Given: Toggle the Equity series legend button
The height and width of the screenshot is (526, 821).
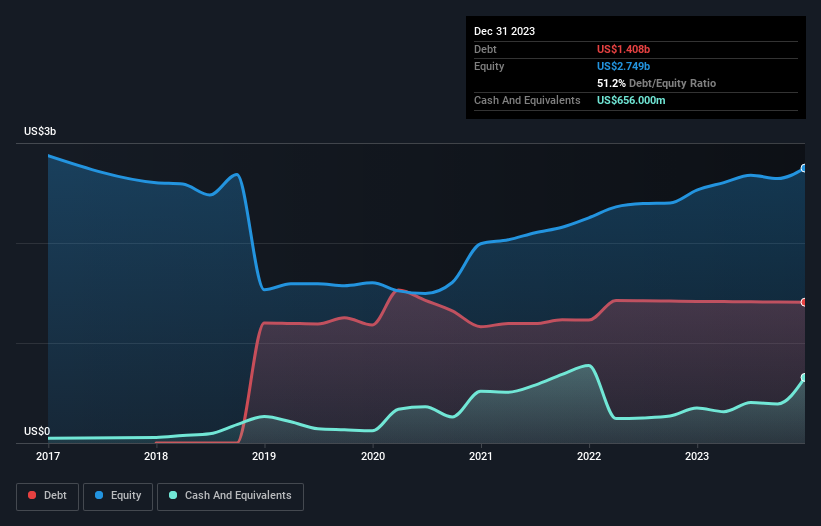Looking at the screenshot, I should pos(118,496).
